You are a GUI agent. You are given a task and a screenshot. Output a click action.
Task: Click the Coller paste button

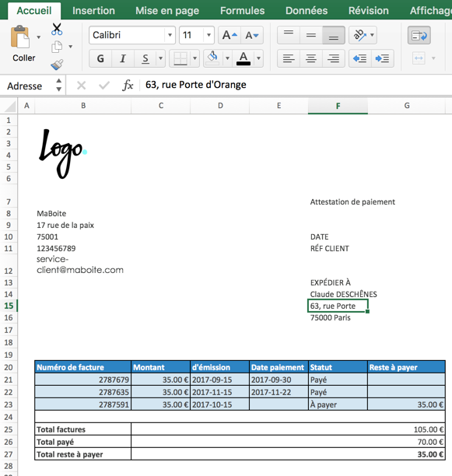pos(23,44)
